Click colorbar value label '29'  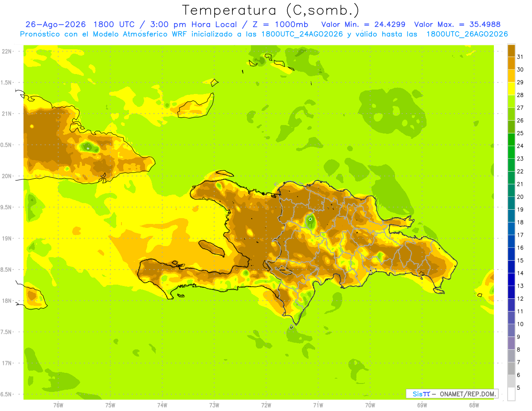point(520,82)
